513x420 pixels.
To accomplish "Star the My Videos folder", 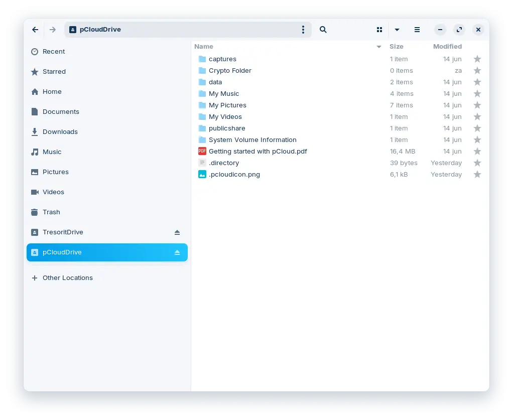I will (477, 117).
